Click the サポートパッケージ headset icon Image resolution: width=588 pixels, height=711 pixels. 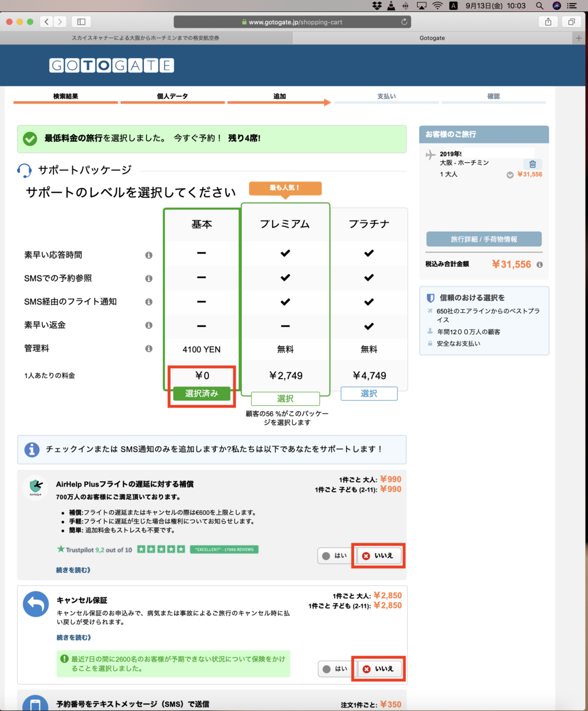click(x=24, y=171)
